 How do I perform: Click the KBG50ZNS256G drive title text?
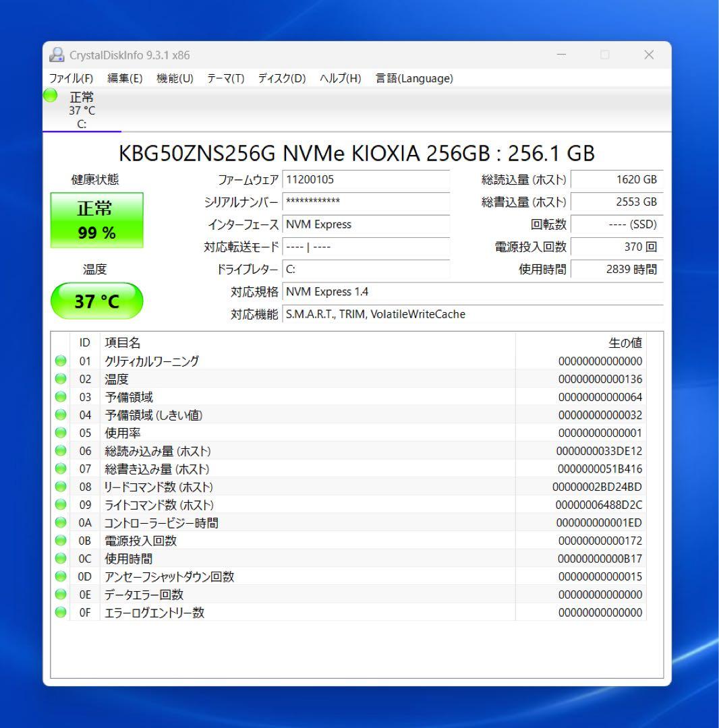point(359,154)
